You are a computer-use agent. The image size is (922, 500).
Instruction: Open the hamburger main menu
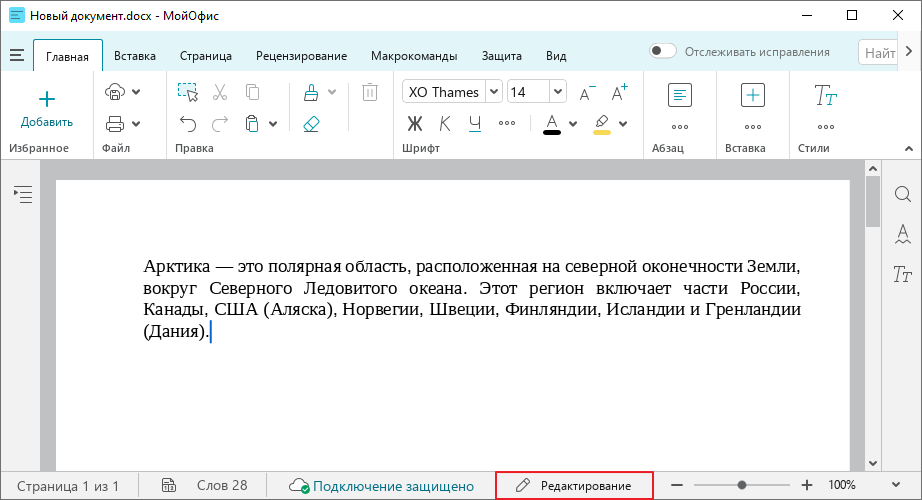[17, 56]
